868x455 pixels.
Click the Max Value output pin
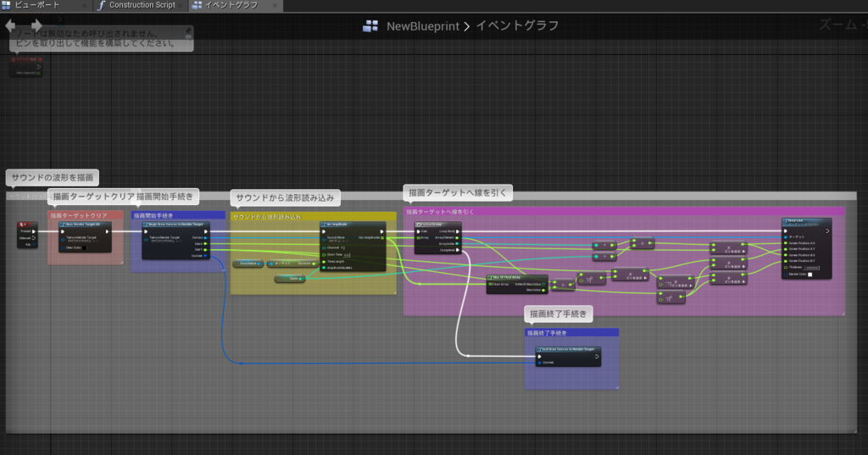(x=543, y=290)
